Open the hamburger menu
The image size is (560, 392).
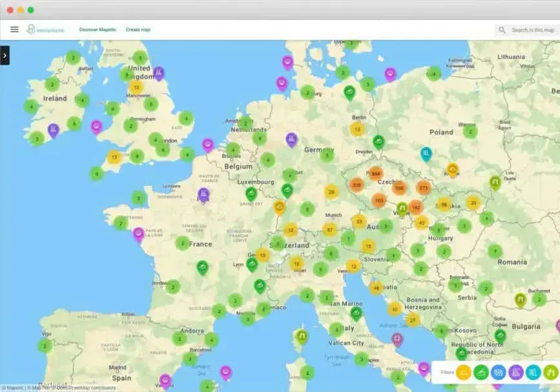pyautogui.click(x=14, y=30)
